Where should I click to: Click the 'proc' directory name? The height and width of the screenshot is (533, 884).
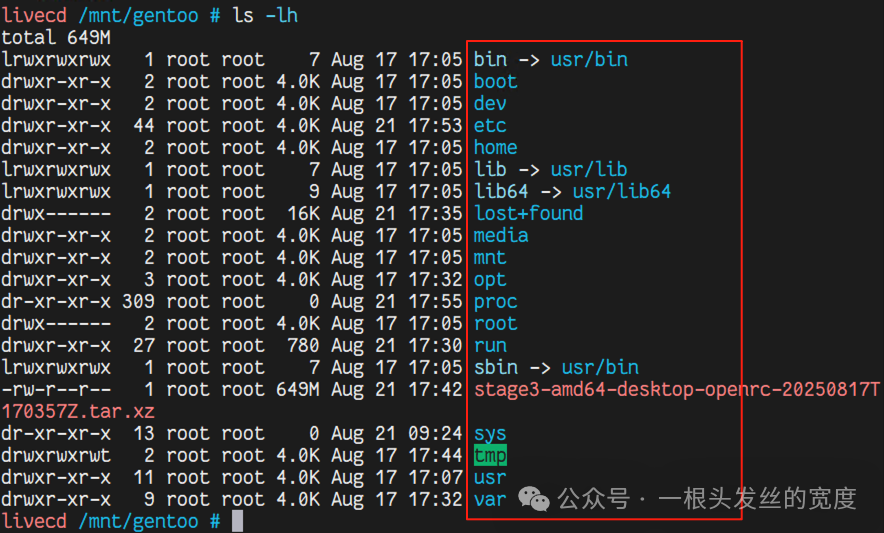point(496,302)
